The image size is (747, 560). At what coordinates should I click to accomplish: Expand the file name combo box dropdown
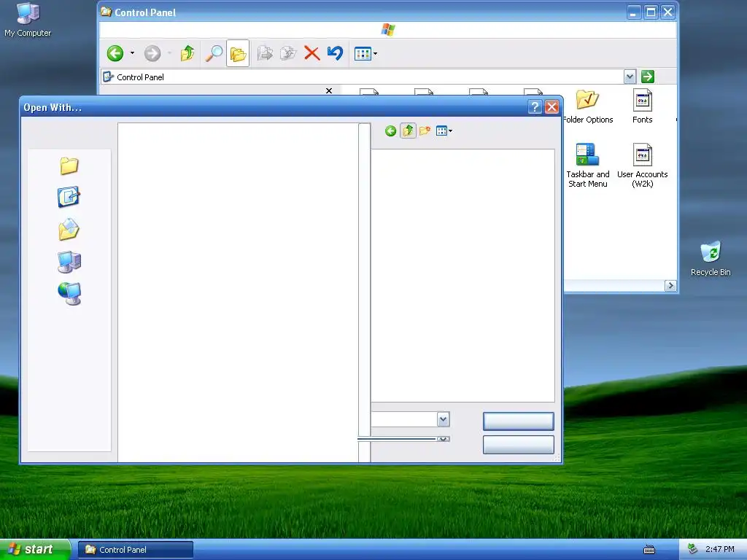[443, 419]
